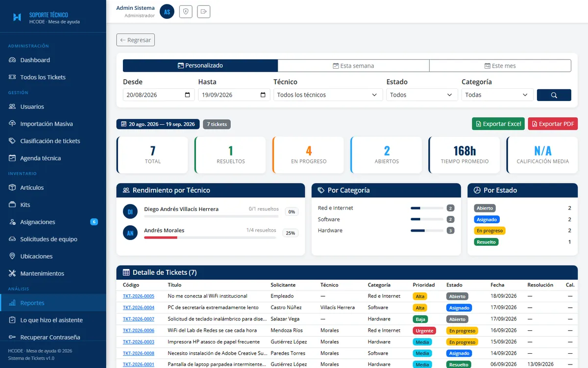The height and width of the screenshot is (368, 588).
Task: Click the 168h Tiempo Promedio card
Action: [465, 155]
